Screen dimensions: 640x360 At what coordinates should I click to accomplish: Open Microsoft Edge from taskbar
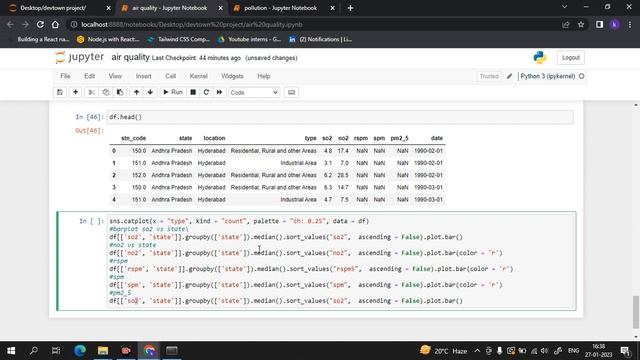tap(80, 351)
